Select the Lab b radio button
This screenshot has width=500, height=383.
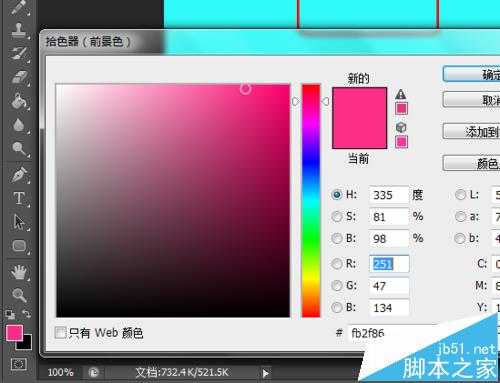(x=460, y=238)
